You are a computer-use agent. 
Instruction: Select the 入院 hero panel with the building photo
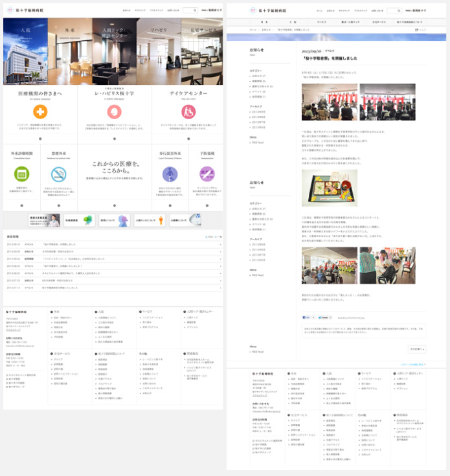point(25,52)
